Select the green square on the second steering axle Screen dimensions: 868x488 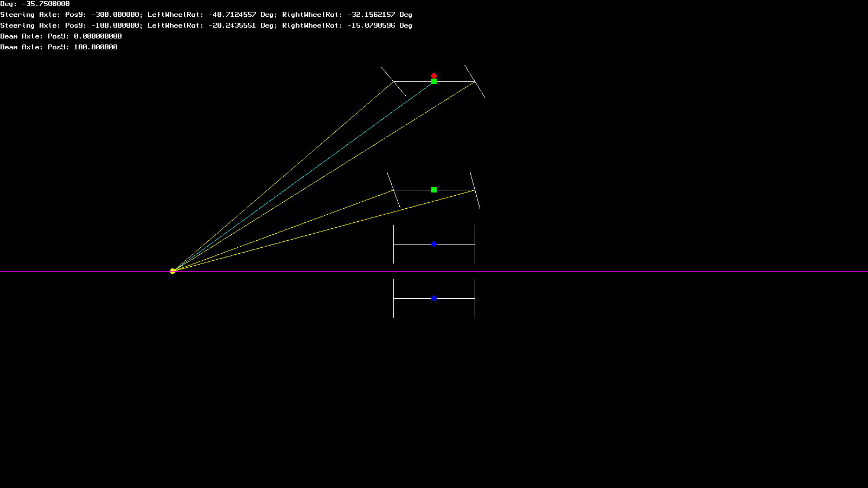click(434, 190)
